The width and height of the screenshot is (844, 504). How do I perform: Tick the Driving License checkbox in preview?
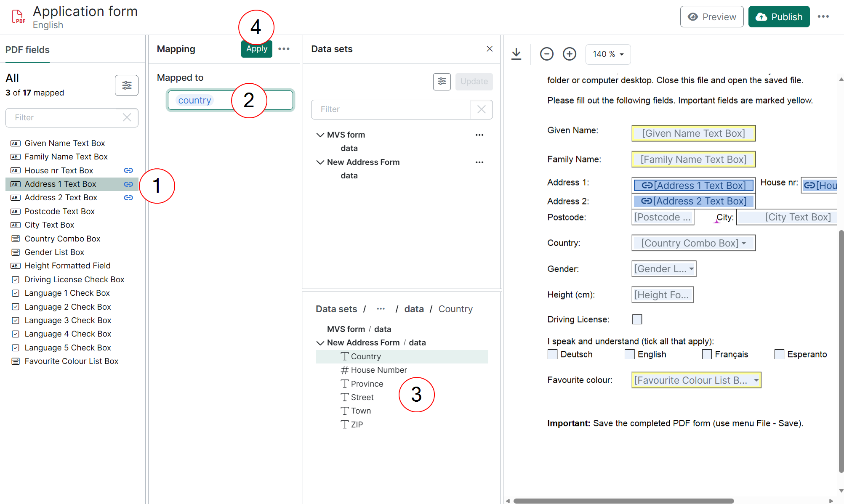point(637,319)
